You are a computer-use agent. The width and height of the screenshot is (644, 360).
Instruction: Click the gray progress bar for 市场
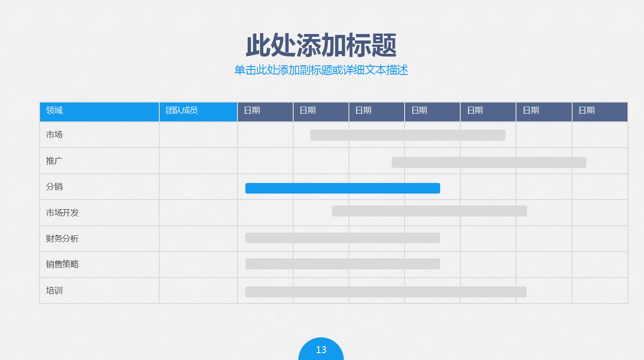pyautogui.click(x=408, y=135)
